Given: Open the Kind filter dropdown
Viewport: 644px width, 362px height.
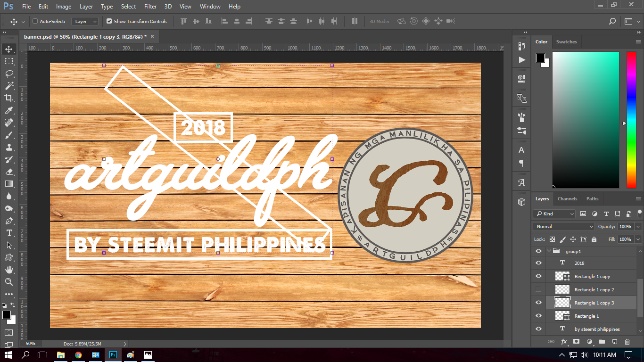Looking at the screenshot, I should [554, 214].
